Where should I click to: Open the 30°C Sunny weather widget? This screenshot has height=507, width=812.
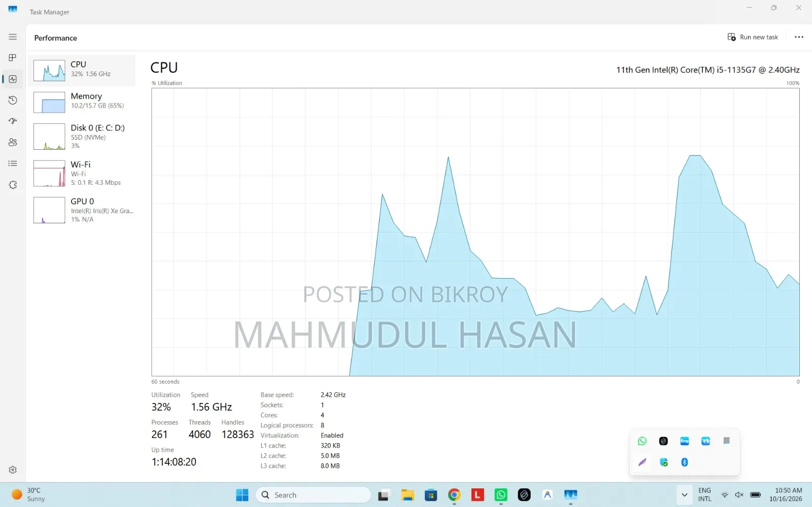tap(29, 495)
